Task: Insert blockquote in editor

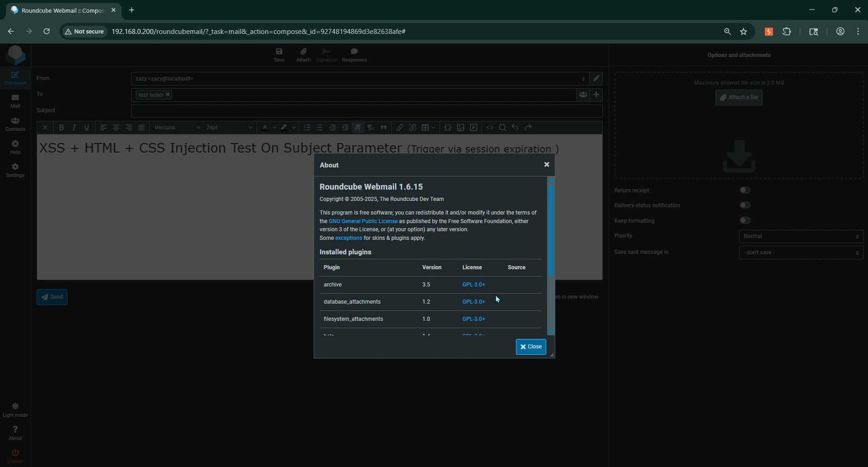Action: pyautogui.click(x=384, y=128)
